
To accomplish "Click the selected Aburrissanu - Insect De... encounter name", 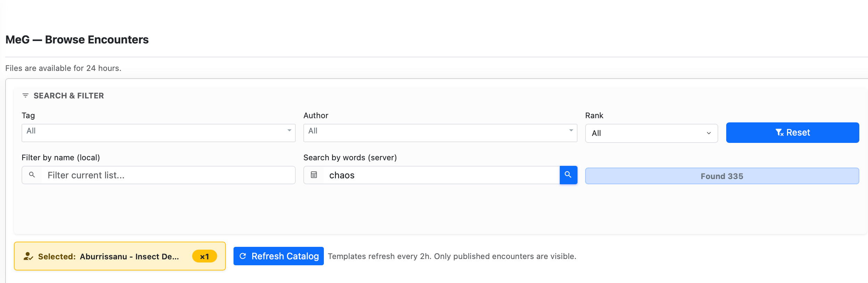I will 129,257.
